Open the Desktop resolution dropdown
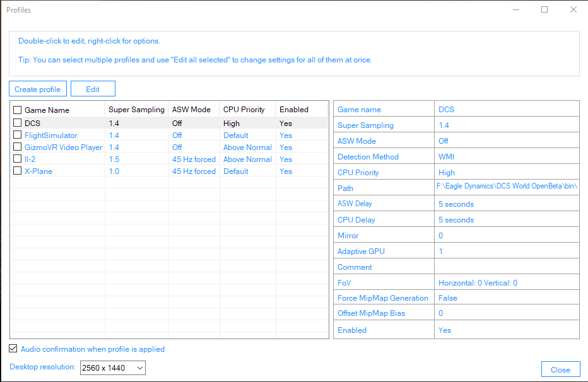Screen dimensions: 588x382 point(113,368)
